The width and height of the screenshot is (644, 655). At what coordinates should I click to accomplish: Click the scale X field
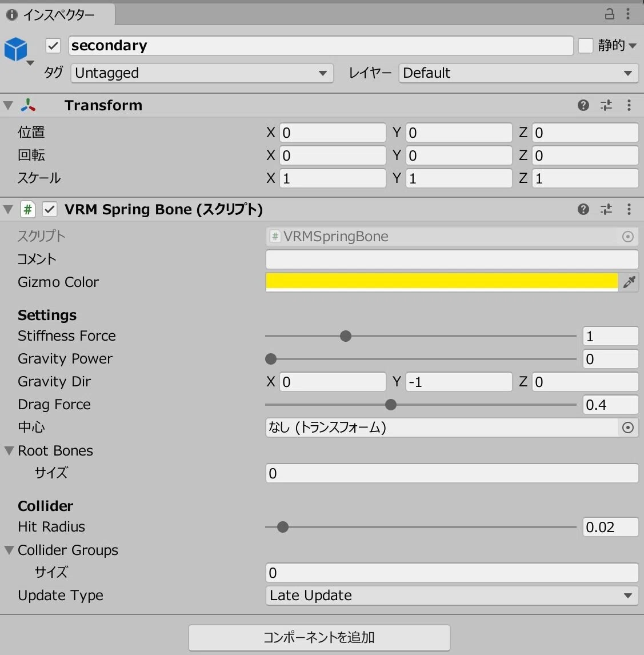click(333, 179)
